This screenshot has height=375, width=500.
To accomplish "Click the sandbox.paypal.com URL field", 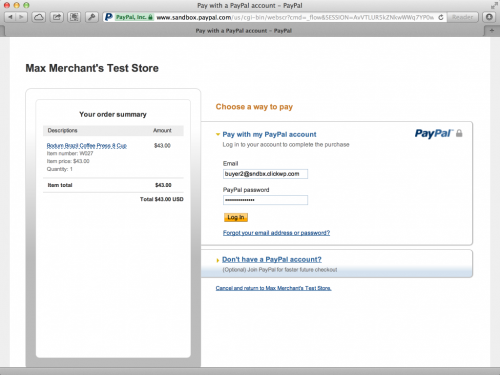I will tap(295, 17).
